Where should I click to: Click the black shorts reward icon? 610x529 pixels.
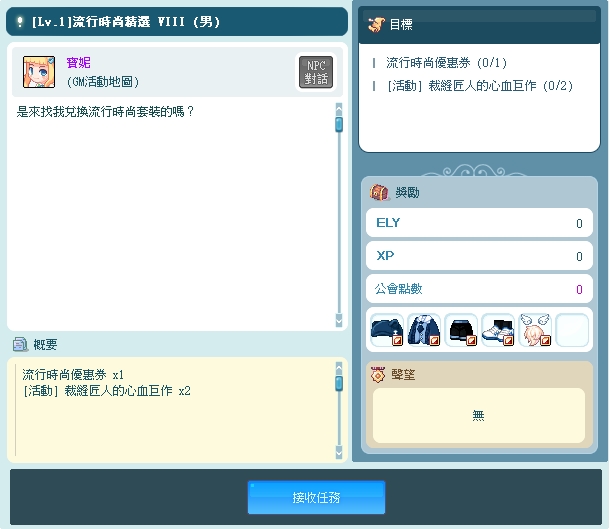click(x=461, y=330)
